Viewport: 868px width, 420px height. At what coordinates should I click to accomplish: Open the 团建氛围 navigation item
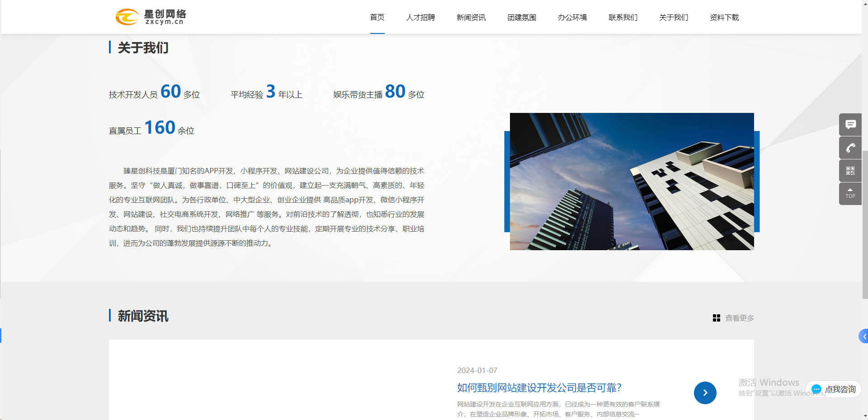point(522,17)
